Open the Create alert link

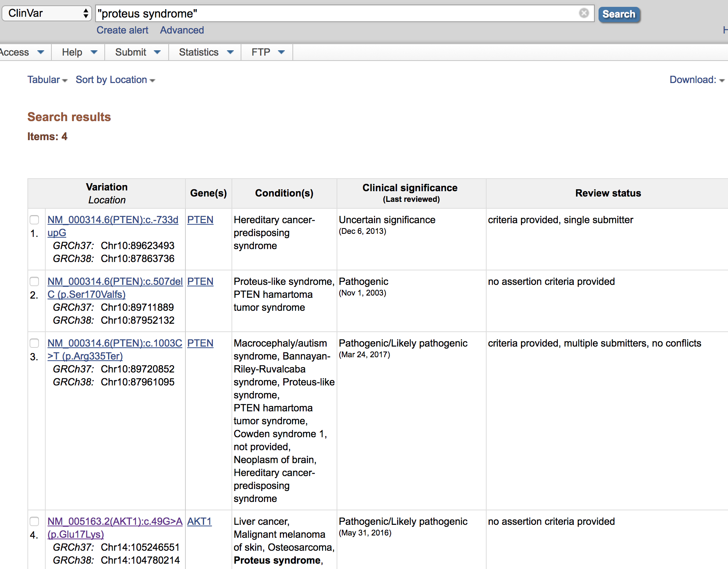122,30
